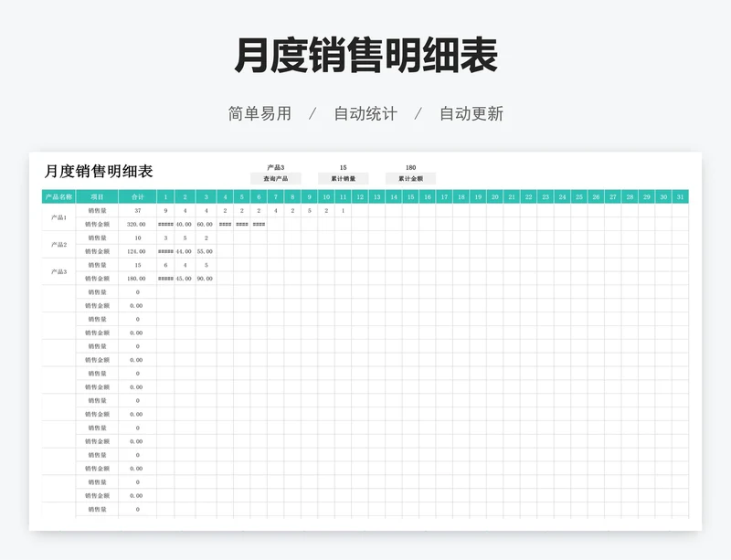Screen dimensions: 731x560
Task: Click the 产品名称 column header
Action: click(58, 196)
